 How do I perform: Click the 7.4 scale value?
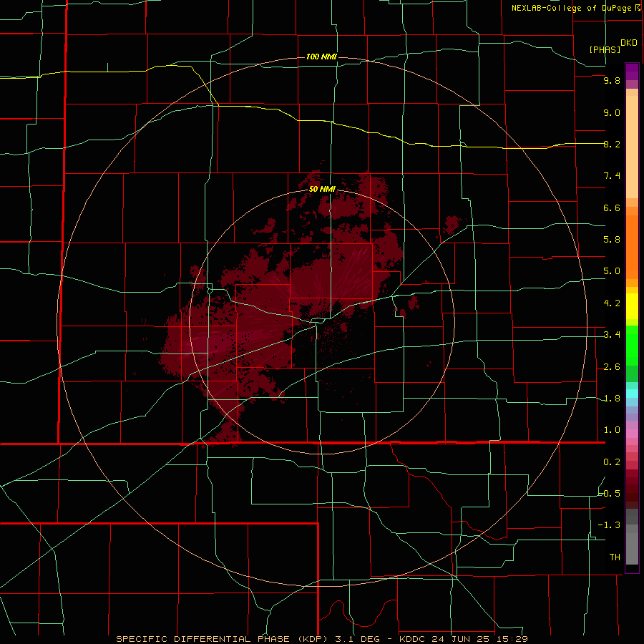click(612, 176)
